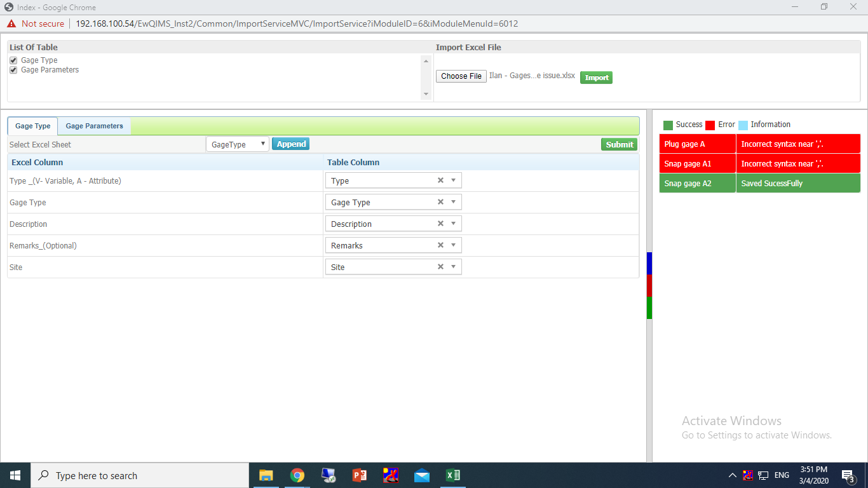Viewport: 868px width, 488px height.
Task: Click the Saved SucessFully message
Action: pyautogui.click(x=772, y=184)
